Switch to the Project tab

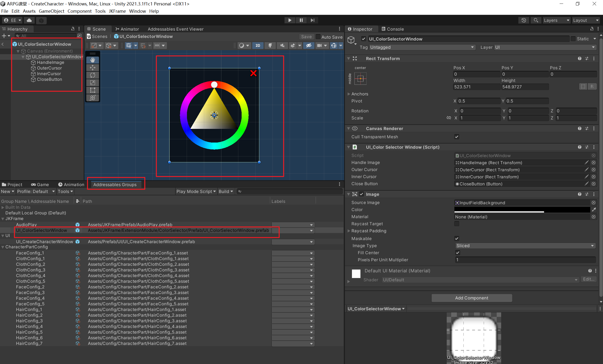click(x=12, y=185)
